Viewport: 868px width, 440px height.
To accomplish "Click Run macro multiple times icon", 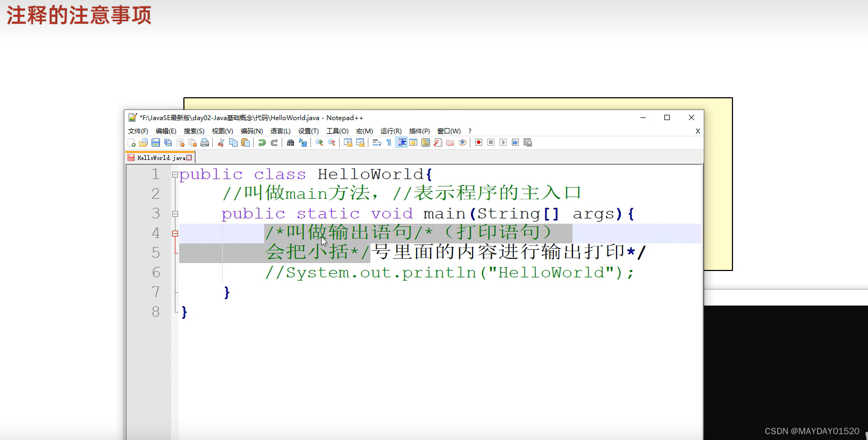I will (x=515, y=142).
